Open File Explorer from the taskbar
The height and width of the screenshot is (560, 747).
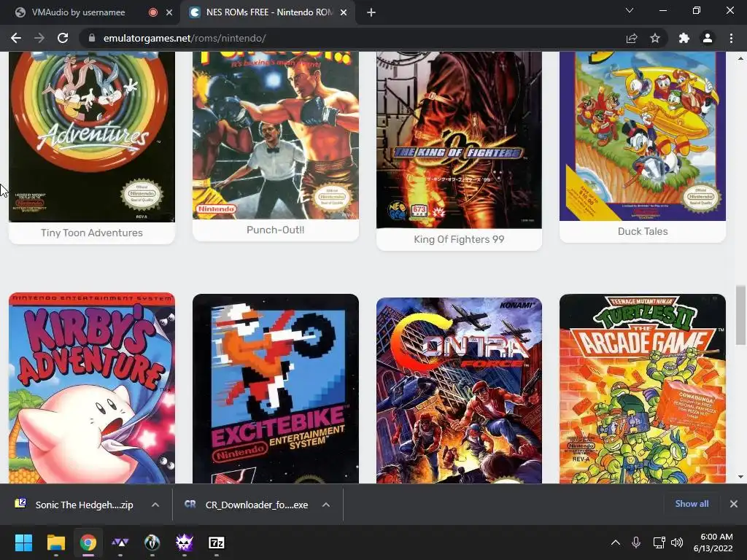pyautogui.click(x=55, y=542)
